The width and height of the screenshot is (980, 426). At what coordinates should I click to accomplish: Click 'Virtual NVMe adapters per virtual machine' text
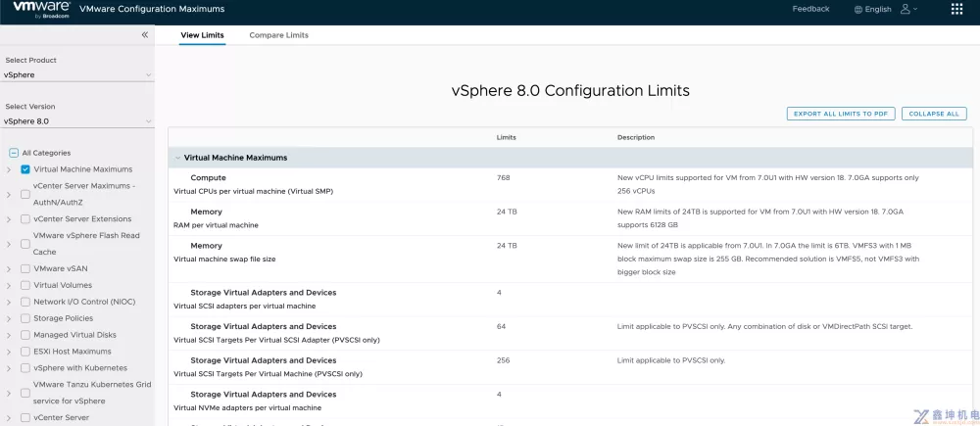click(247, 408)
